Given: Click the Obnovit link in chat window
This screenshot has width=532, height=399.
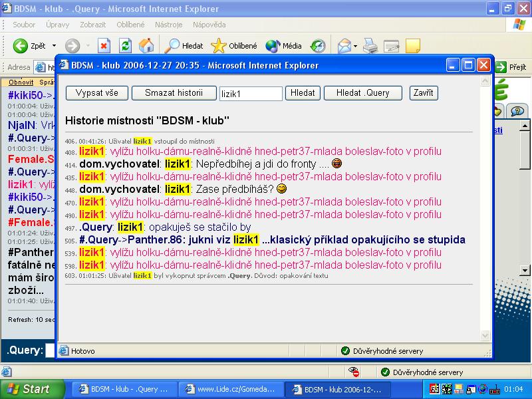Looking at the screenshot, I should coord(21,82).
